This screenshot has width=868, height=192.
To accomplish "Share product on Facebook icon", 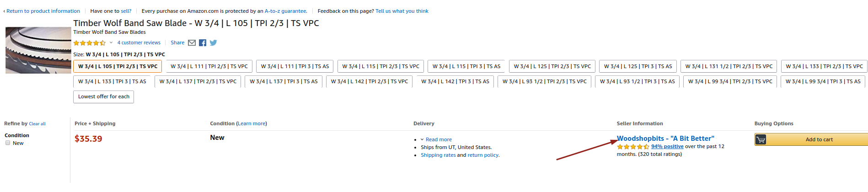I will coord(203,43).
